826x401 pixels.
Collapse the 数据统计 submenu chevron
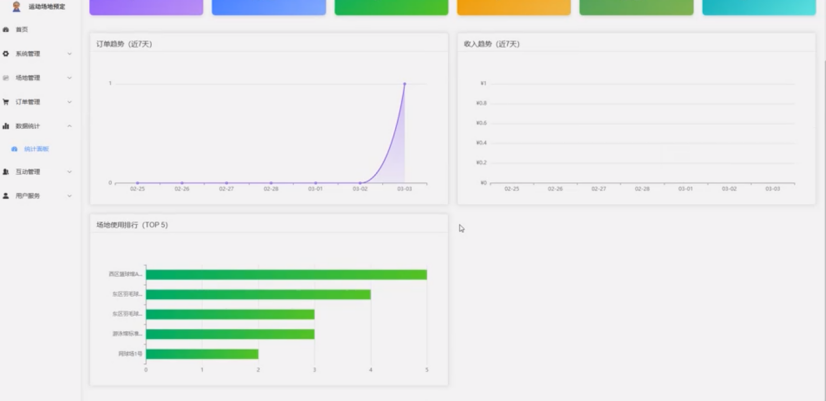[x=70, y=126]
